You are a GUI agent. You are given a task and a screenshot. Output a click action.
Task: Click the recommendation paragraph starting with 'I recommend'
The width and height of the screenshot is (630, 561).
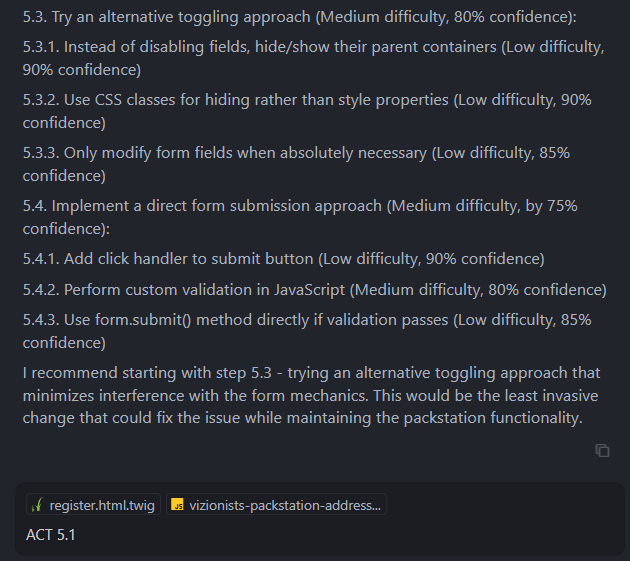311,395
